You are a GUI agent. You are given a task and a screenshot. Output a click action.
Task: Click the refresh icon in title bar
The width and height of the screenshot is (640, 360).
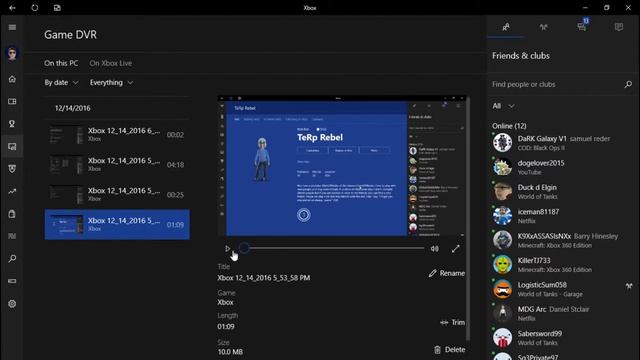(x=35, y=8)
